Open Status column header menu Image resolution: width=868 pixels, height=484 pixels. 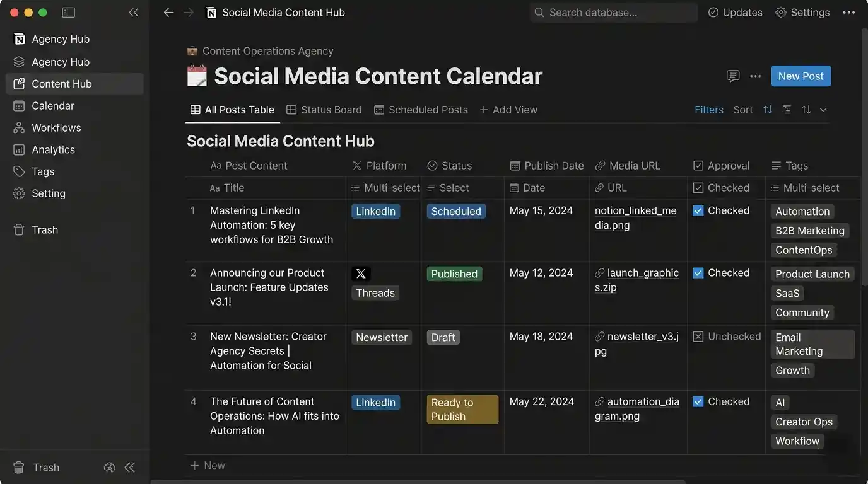click(x=450, y=166)
